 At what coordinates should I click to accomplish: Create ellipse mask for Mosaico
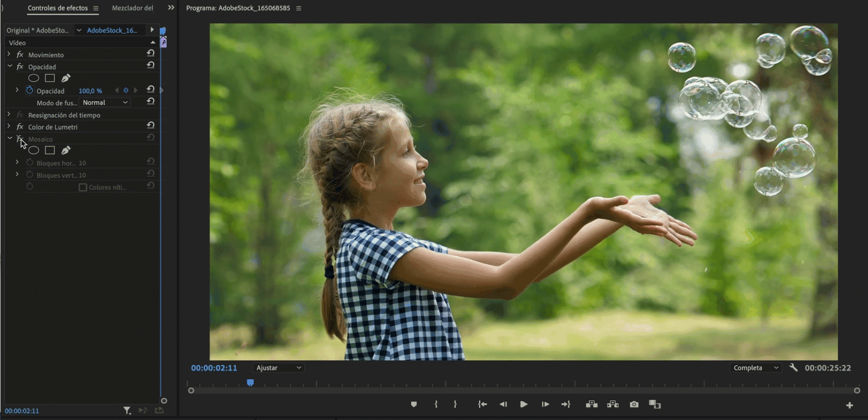point(33,150)
